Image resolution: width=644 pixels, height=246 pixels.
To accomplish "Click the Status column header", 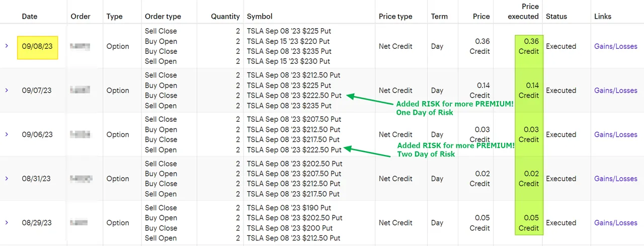I will tap(557, 17).
